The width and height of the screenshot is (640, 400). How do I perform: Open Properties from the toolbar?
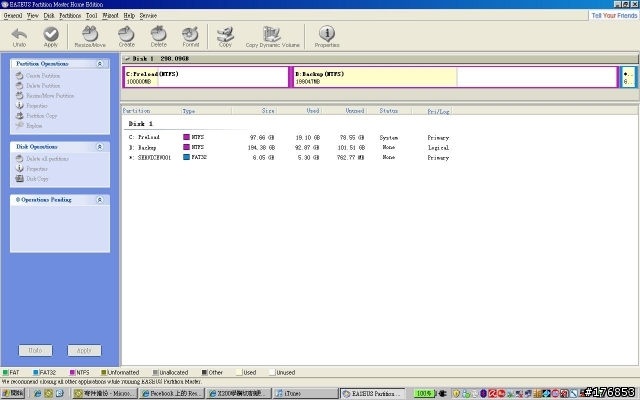327,37
